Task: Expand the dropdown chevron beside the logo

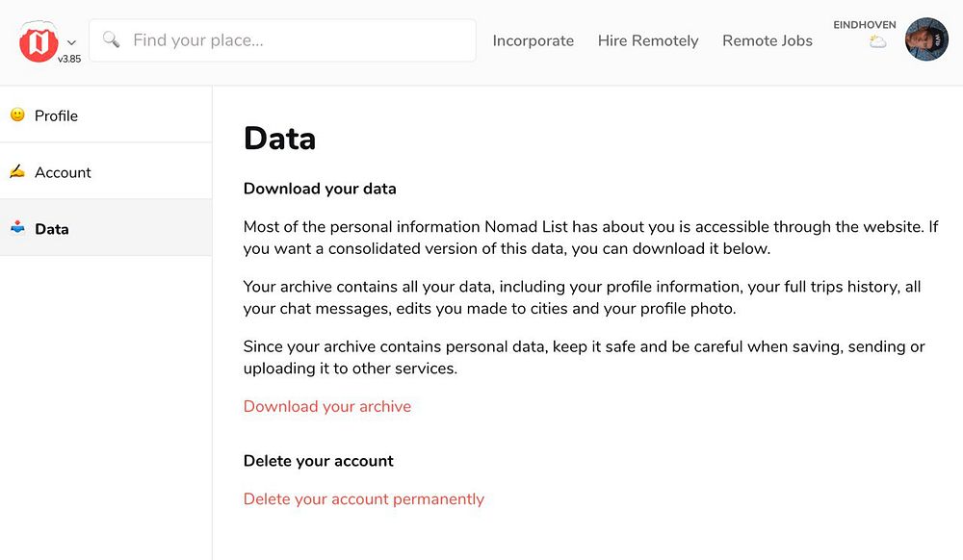Action: [71, 42]
